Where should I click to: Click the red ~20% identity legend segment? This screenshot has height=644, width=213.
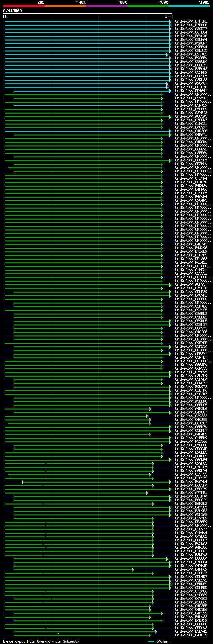24,6
